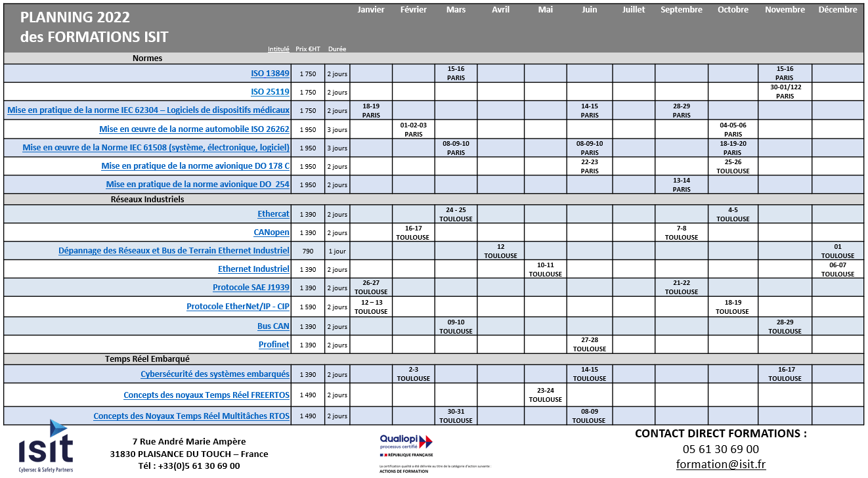Screen dimensions: 868x478
Task: Click the Prix €HT column label
Action: click(x=308, y=49)
